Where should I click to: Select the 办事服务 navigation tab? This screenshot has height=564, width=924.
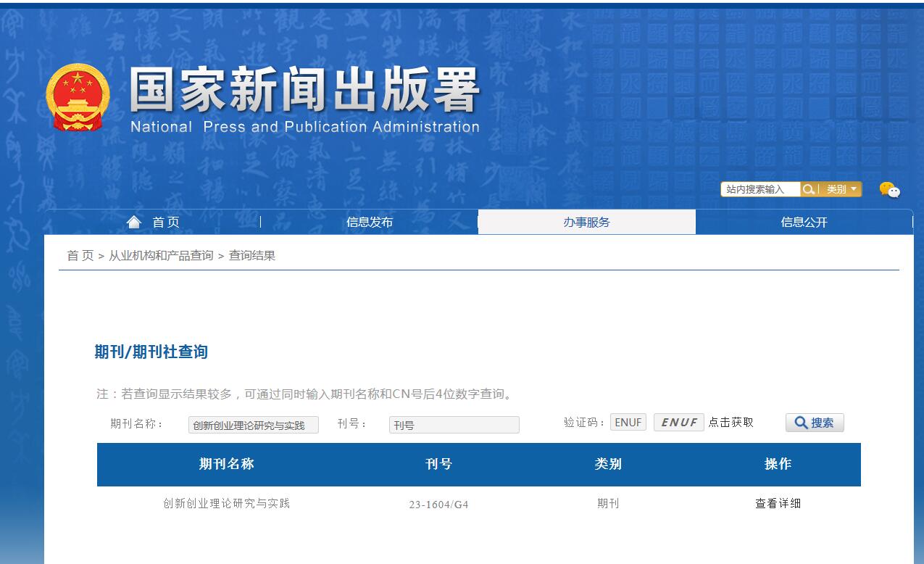point(586,223)
